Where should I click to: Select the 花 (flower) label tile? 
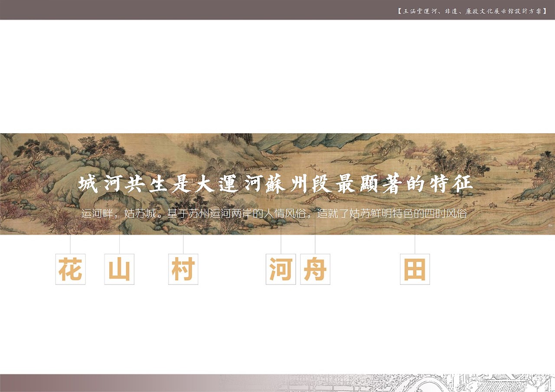tap(70, 269)
